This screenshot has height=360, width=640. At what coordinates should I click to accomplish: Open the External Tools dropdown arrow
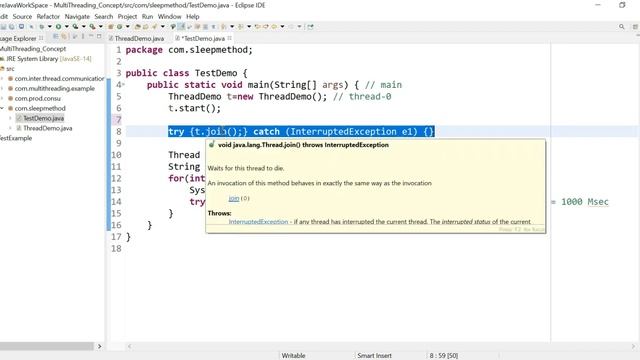tap(100, 27)
